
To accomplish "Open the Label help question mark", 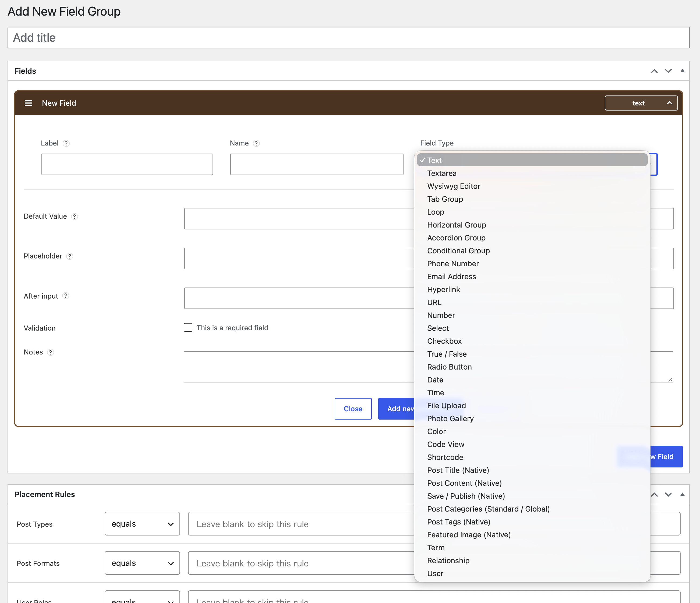I will coord(66,143).
